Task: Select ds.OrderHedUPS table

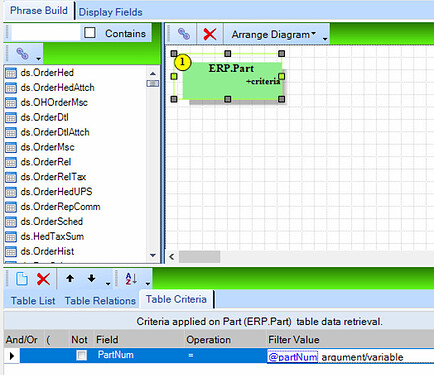Action: (56, 192)
